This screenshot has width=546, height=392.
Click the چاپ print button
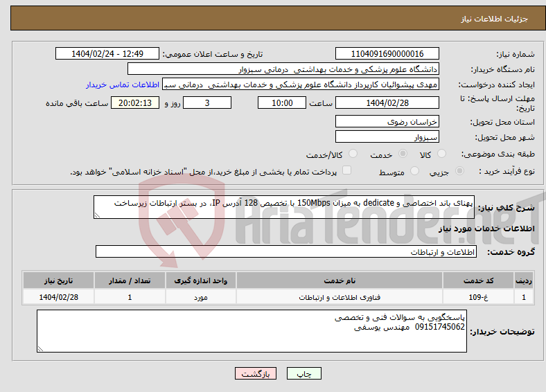pyautogui.click(x=304, y=373)
